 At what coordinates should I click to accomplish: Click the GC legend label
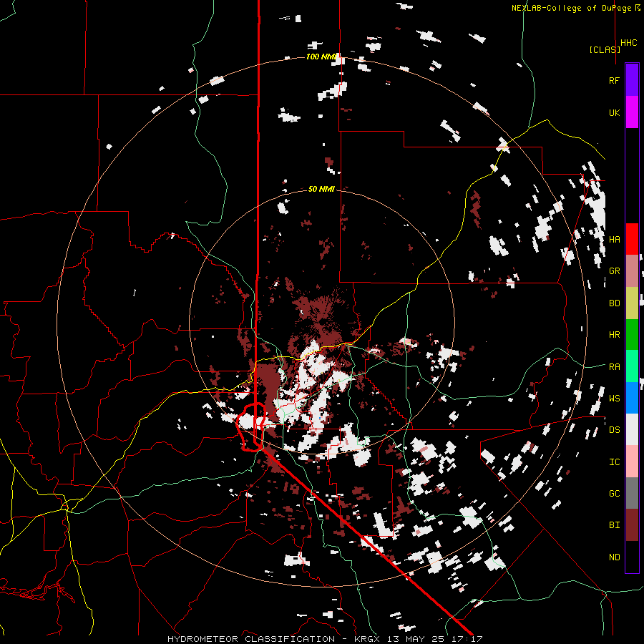click(x=614, y=494)
